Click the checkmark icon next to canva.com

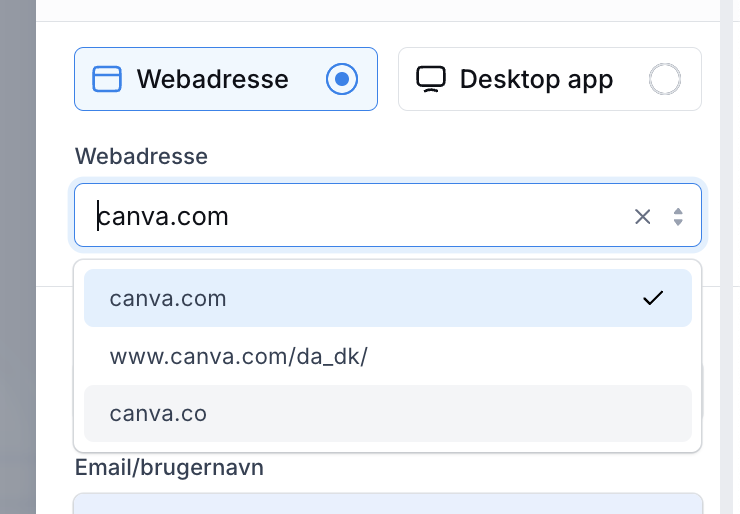[653, 298]
